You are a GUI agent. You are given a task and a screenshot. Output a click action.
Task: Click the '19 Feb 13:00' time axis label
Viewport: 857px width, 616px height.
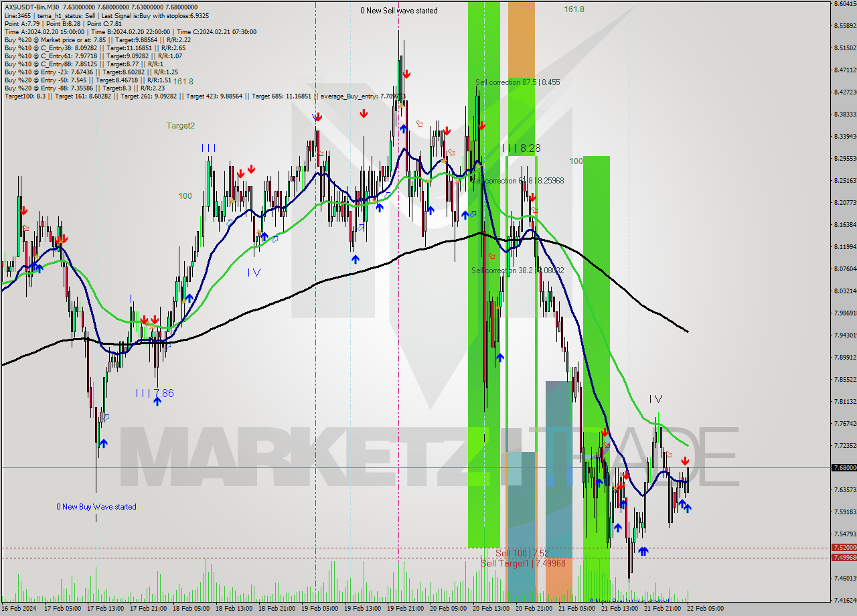(363, 609)
